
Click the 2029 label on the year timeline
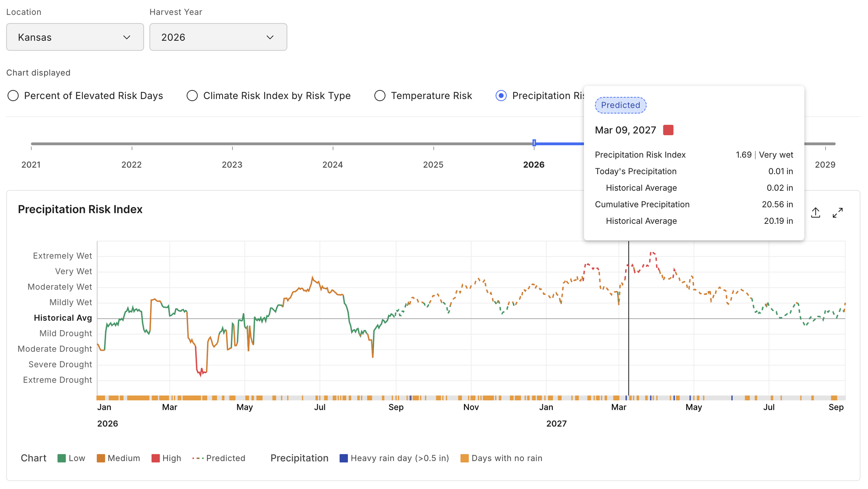825,165
